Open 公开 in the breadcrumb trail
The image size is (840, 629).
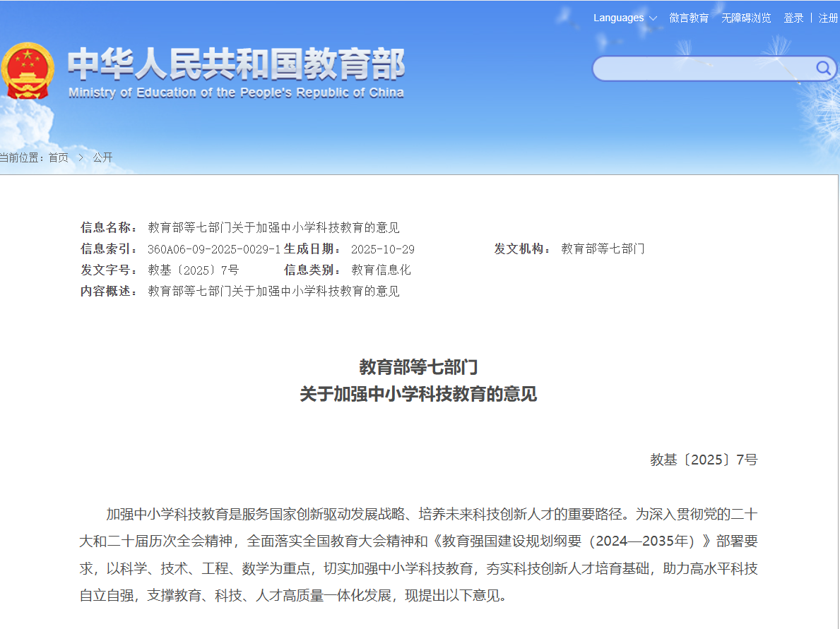coord(101,157)
